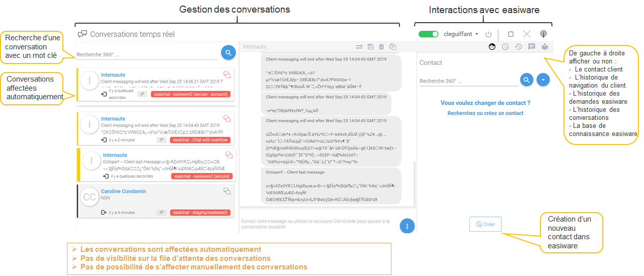Click the podcast broadcast icon at top right
This screenshot has height=276, width=644.
543,34
